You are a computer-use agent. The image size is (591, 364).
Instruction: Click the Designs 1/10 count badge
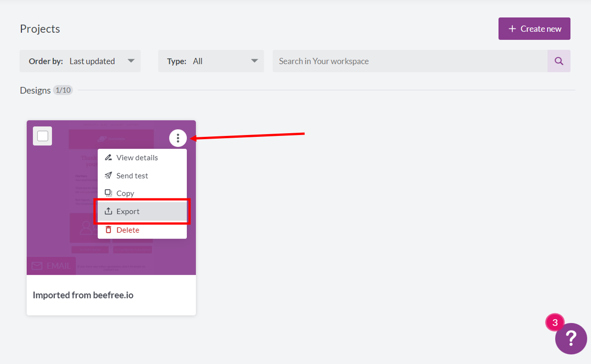pos(63,90)
